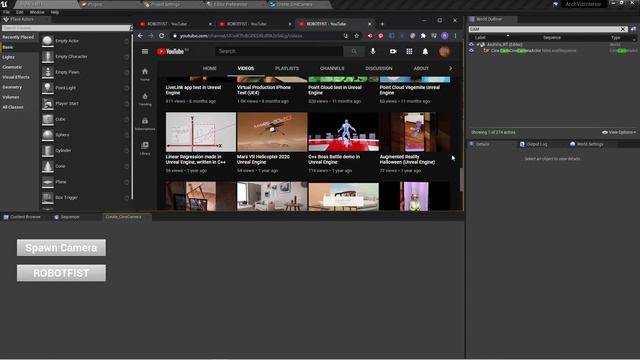640x360 pixels.
Task: Click browser back arrow
Action: pyautogui.click(x=140, y=36)
